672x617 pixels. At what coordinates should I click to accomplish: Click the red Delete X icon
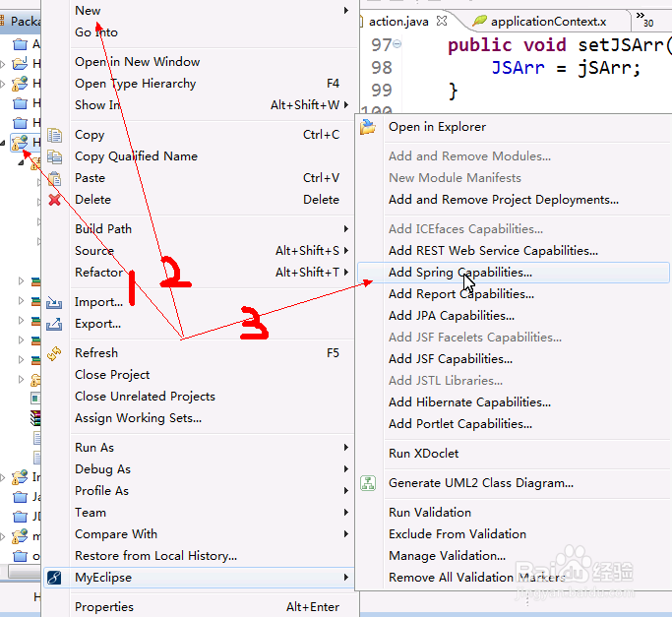54,200
